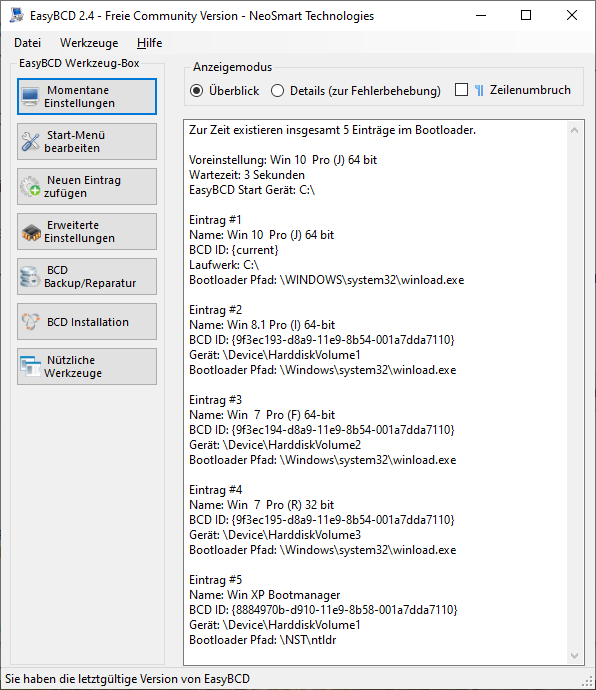
Task: Enable the Zeilenumbruch checkbox
Action: [461, 90]
